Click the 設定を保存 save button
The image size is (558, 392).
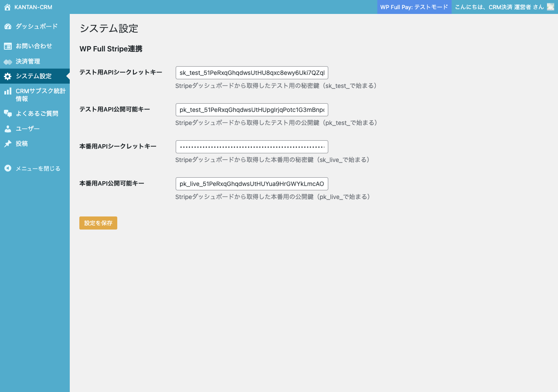[x=98, y=223]
